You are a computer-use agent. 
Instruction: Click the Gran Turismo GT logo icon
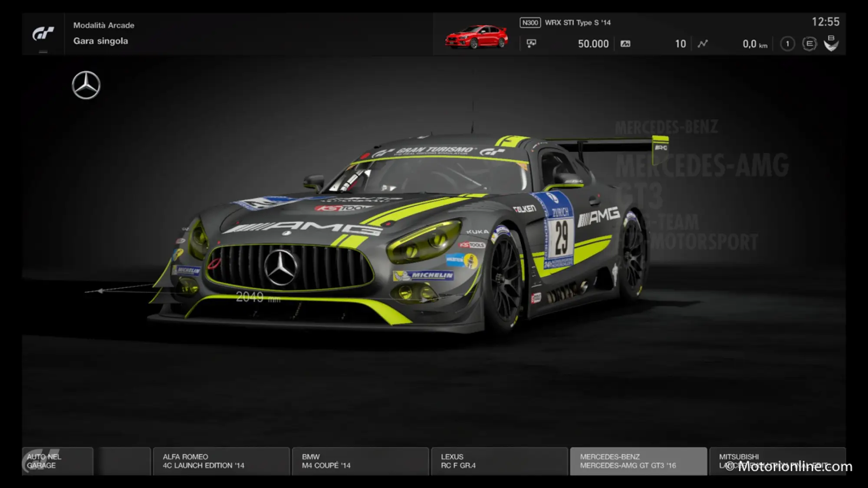pyautogui.click(x=43, y=33)
